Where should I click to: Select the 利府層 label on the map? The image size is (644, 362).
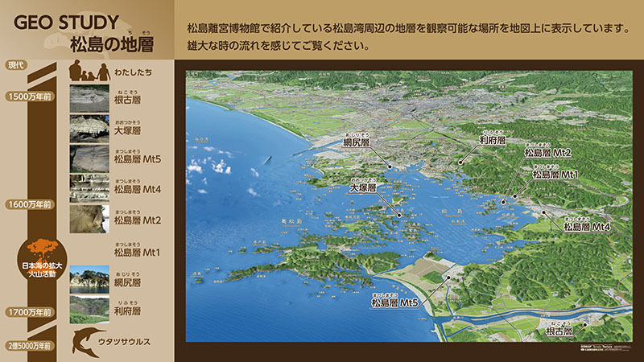coord(490,140)
